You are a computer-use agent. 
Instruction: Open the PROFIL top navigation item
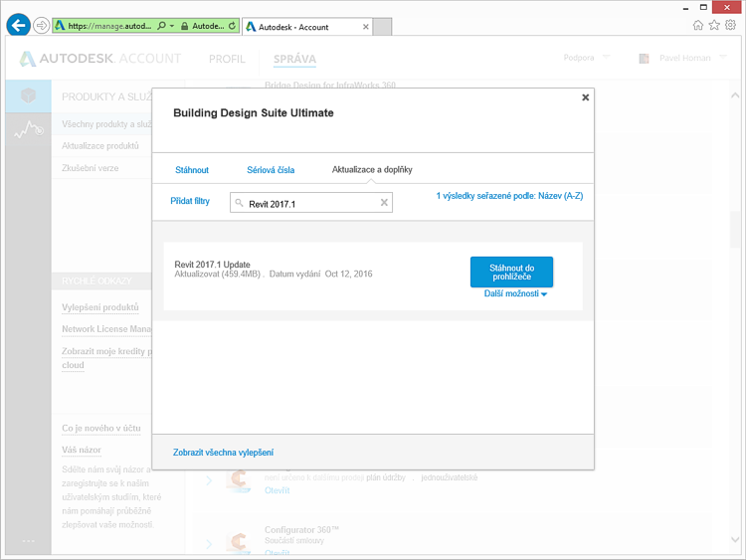[x=227, y=59]
